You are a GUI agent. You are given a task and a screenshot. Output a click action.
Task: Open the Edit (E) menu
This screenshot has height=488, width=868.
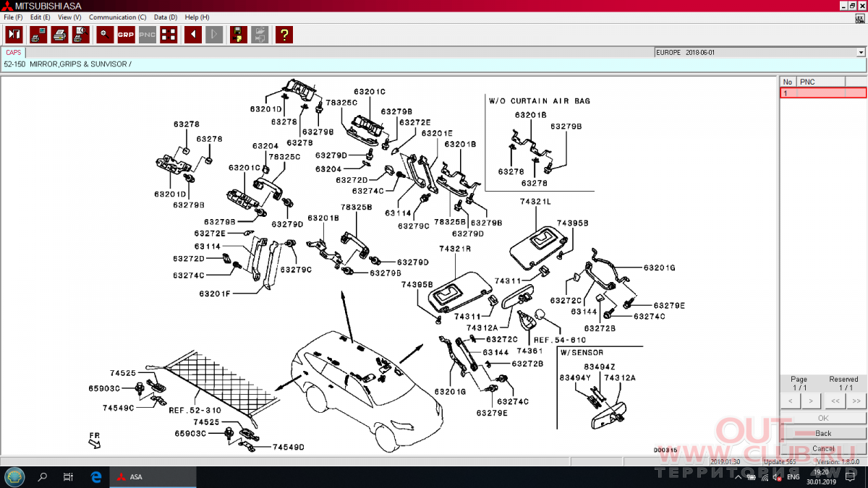41,17
